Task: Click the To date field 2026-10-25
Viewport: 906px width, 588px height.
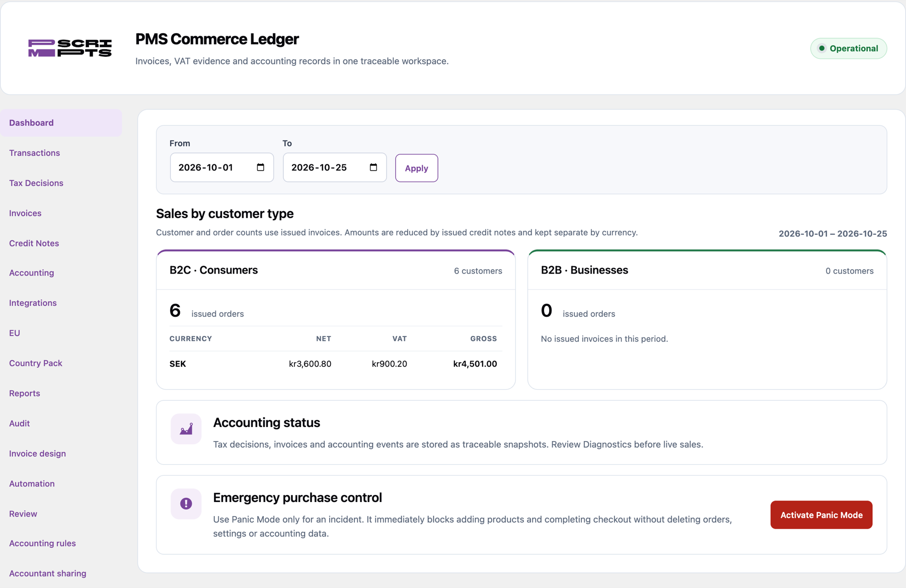Action: pyautogui.click(x=334, y=167)
